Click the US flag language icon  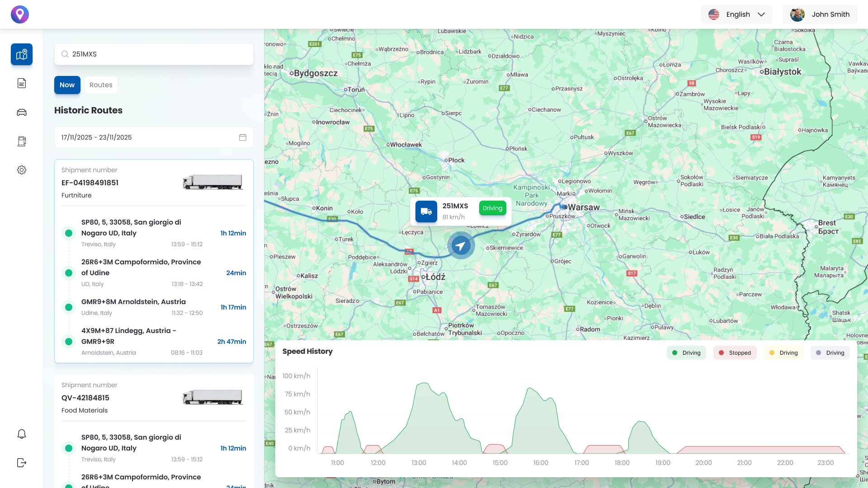pos(714,14)
